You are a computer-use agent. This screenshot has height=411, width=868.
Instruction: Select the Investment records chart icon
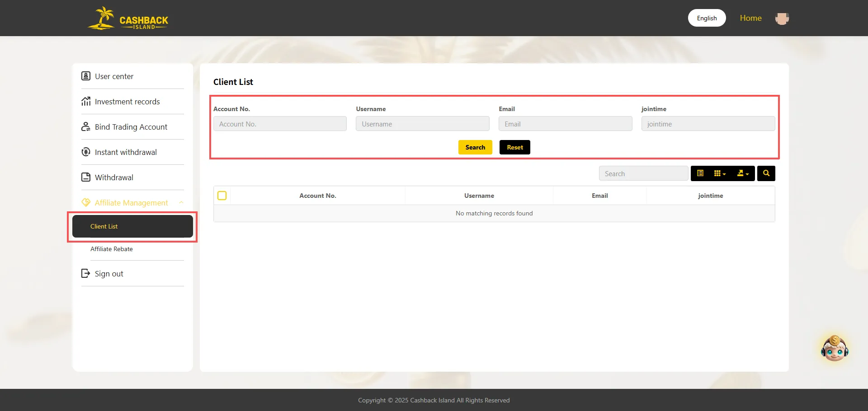pyautogui.click(x=86, y=101)
